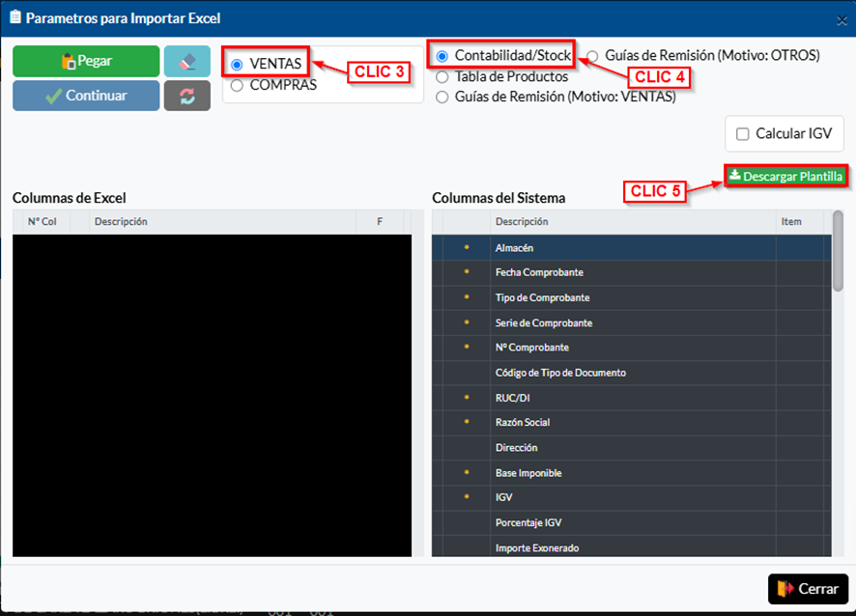The width and height of the screenshot is (856, 616).
Task: Choose the Tabla de Productos option
Action: click(x=442, y=76)
